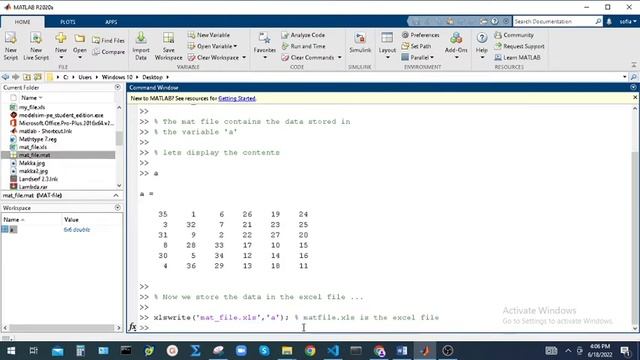Open Parallel dropdown
Screen dimensions: 640x360
pos(418,58)
